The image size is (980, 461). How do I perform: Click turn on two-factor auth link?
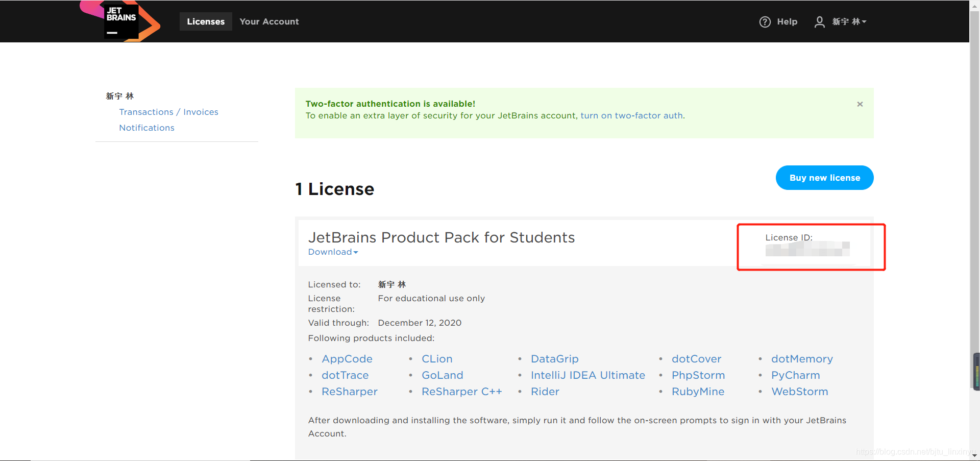pyautogui.click(x=632, y=115)
